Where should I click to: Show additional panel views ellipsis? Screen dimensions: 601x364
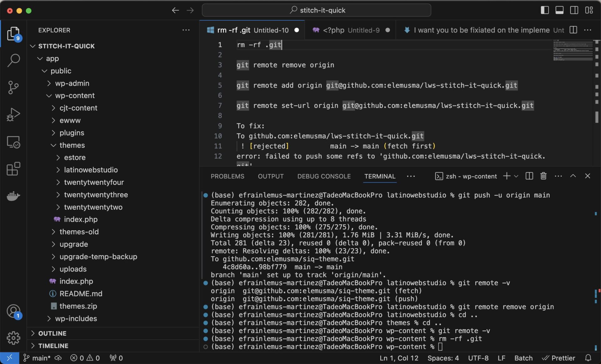click(411, 176)
